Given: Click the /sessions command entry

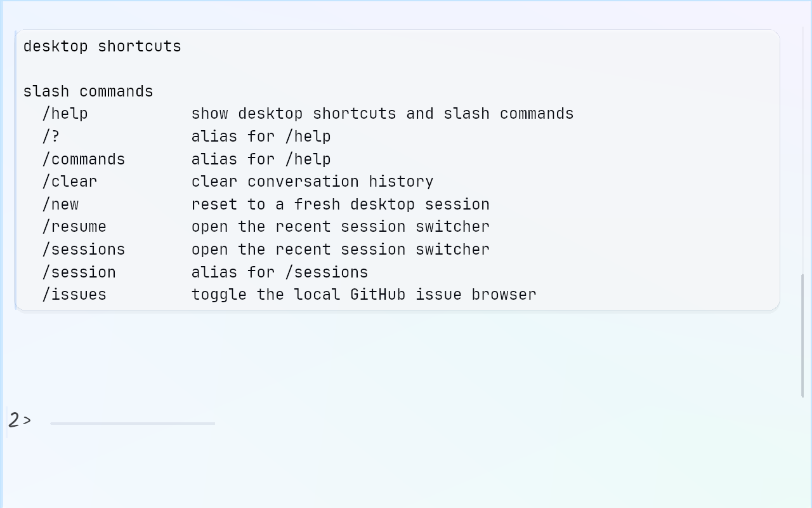Looking at the screenshot, I should tap(84, 250).
